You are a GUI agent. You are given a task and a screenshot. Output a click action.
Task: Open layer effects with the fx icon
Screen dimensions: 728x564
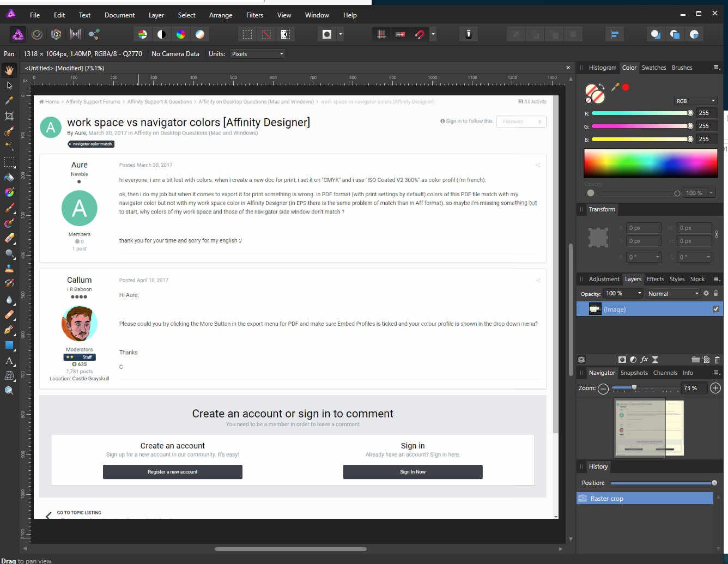pyautogui.click(x=644, y=360)
